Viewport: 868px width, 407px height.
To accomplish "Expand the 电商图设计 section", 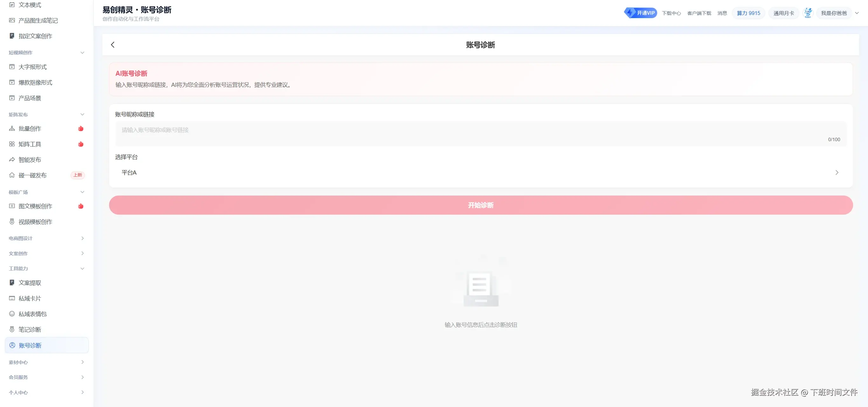I will click(83, 238).
